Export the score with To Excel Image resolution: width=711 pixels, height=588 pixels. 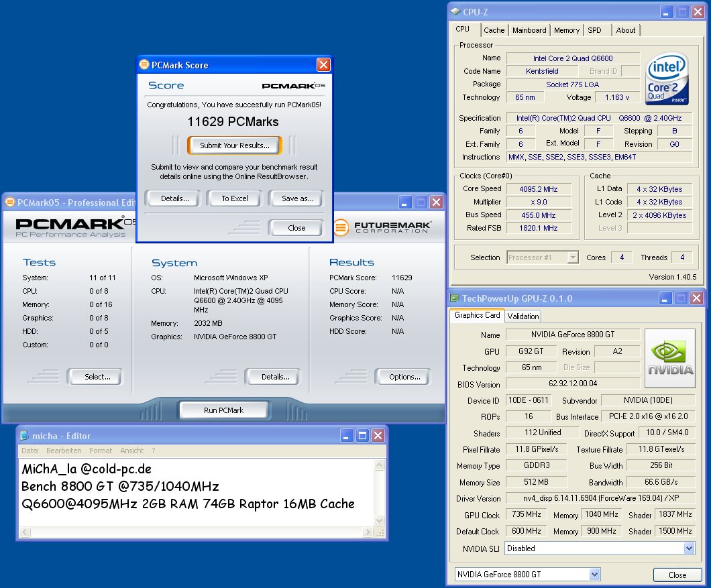coord(235,198)
